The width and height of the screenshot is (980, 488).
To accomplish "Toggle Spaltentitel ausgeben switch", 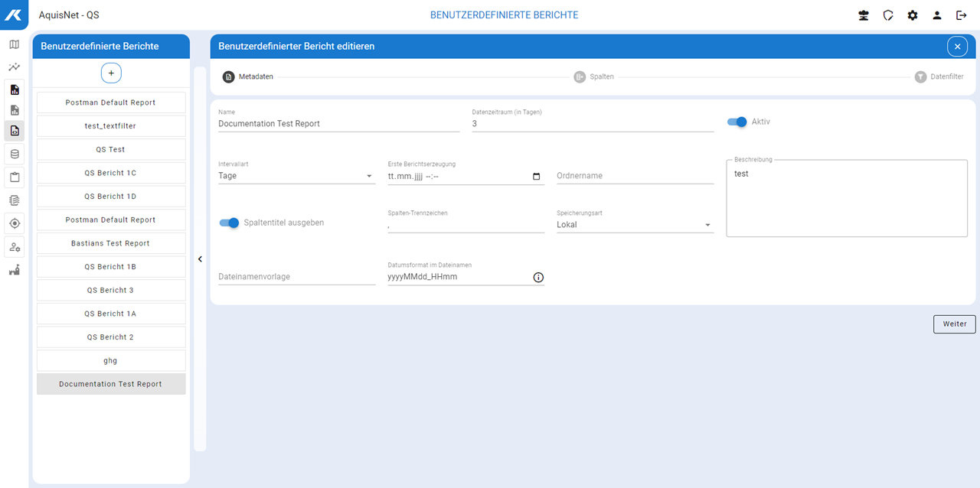I will click(229, 223).
